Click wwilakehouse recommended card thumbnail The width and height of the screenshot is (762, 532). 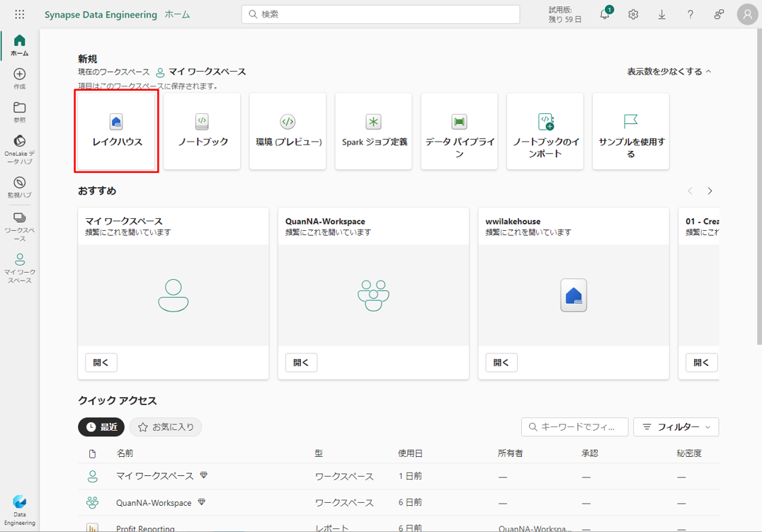point(574,295)
